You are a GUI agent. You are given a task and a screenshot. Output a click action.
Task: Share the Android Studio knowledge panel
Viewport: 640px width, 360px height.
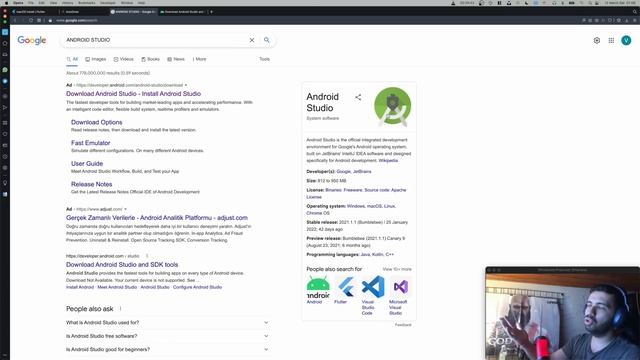pyautogui.click(x=358, y=97)
